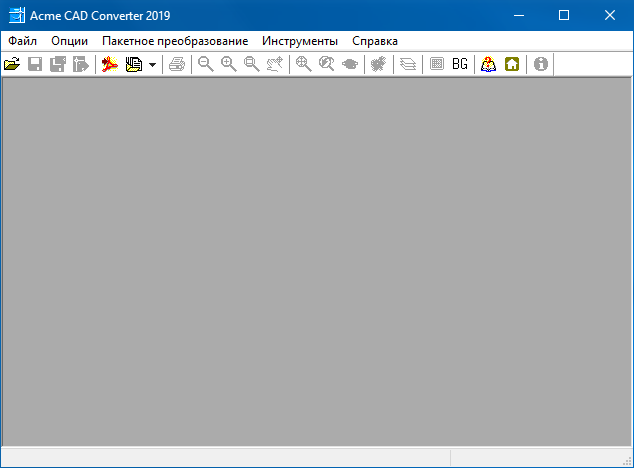Viewport: 634px width, 468px height.
Task: Click the batch convert files icon
Action: [133, 64]
